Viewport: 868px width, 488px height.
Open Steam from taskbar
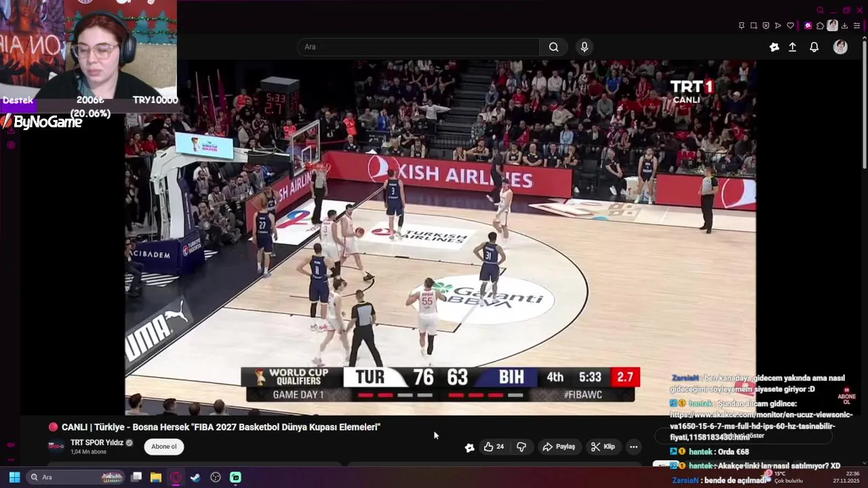click(195, 477)
